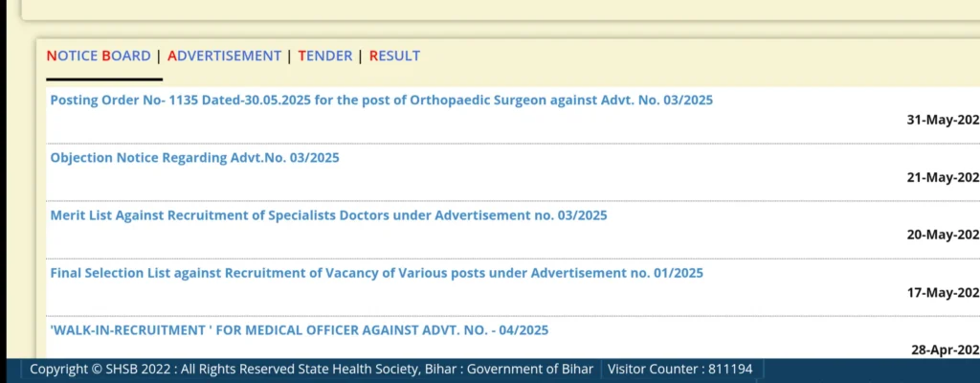Click the 20-May date of Merit List

tap(942, 236)
